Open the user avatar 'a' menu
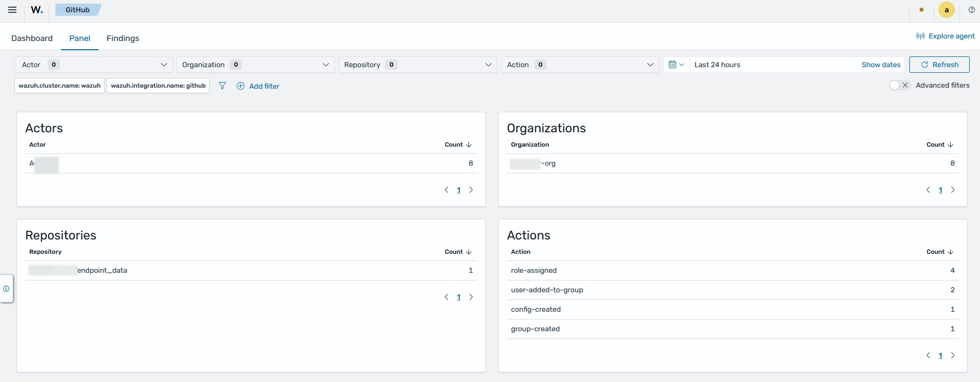The image size is (980, 382). (x=947, y=10)
